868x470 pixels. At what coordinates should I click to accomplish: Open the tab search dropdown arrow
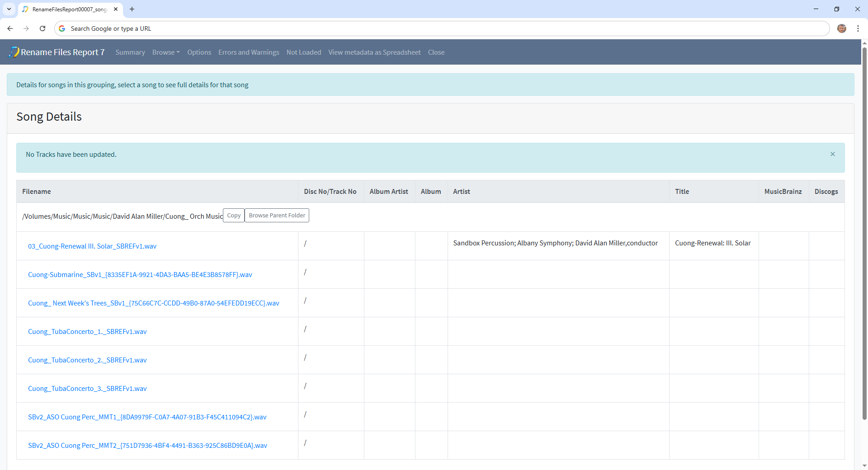(9, 9)
